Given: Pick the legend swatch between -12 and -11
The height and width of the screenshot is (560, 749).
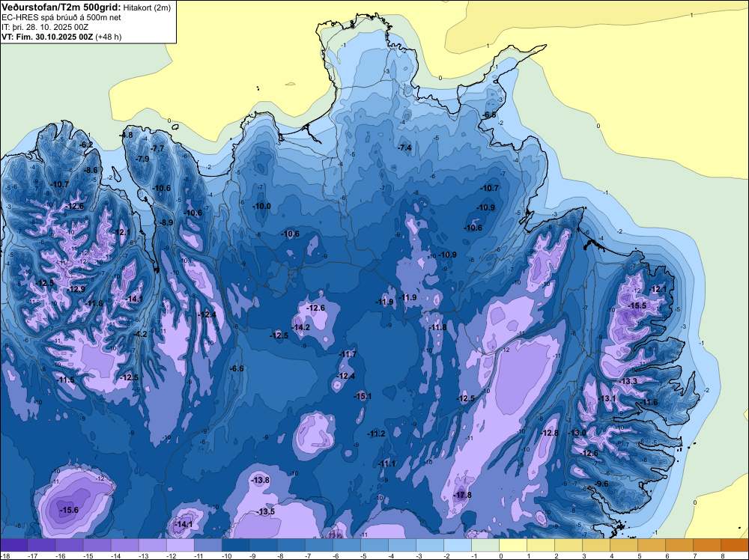Looking at the screenshot, I should [181, 545].
